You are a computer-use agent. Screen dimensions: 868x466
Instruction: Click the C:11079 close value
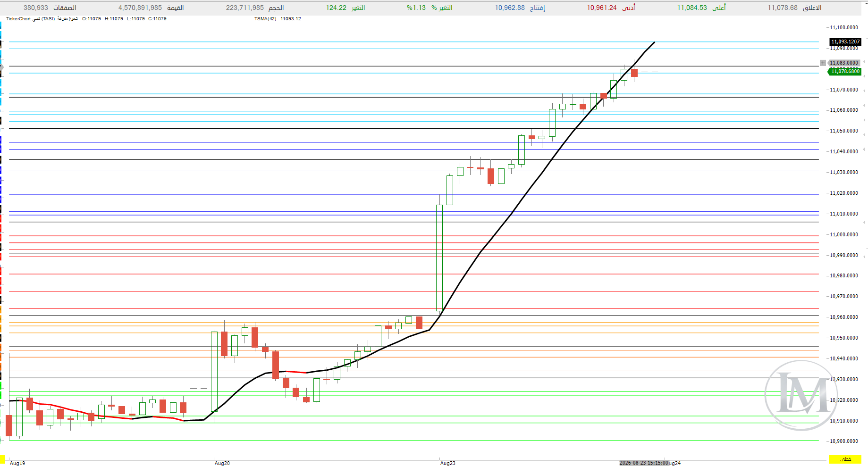pos(157,19)
